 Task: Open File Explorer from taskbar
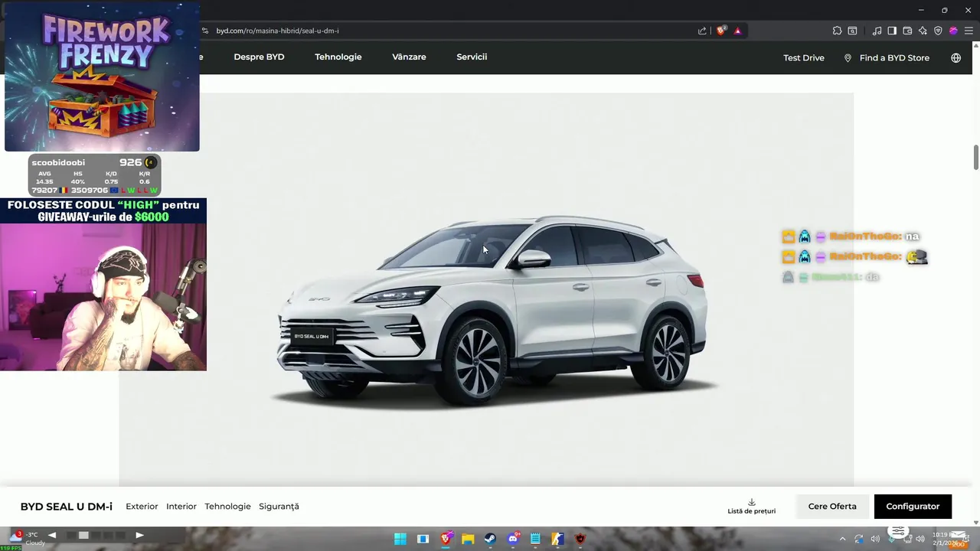point(468,539)
